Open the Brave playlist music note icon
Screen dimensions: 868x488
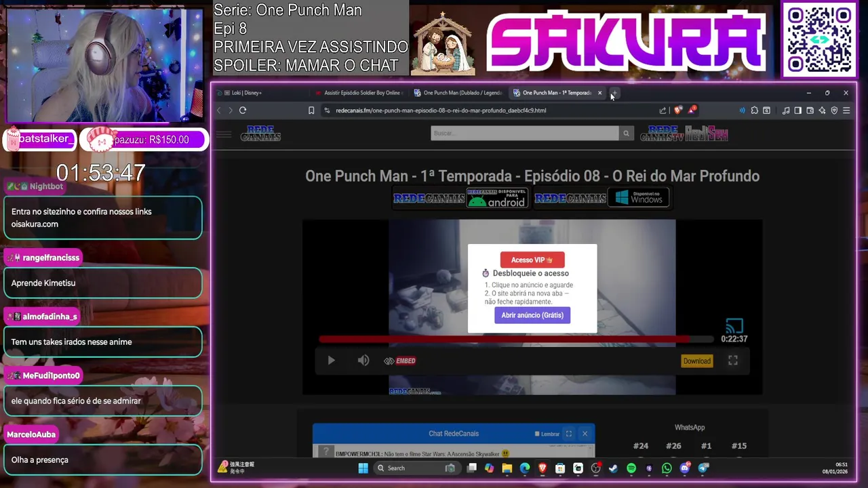786,110
